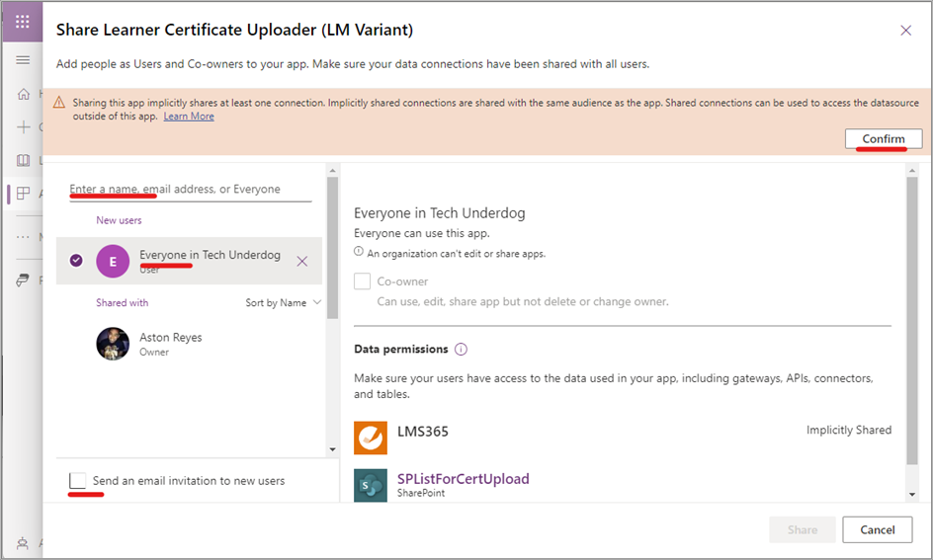Select Aston Reyes in Shared with list
Image resolution: width=933 pixels, height=560 pixels.
pyautogui.click(x=170, y=344)
